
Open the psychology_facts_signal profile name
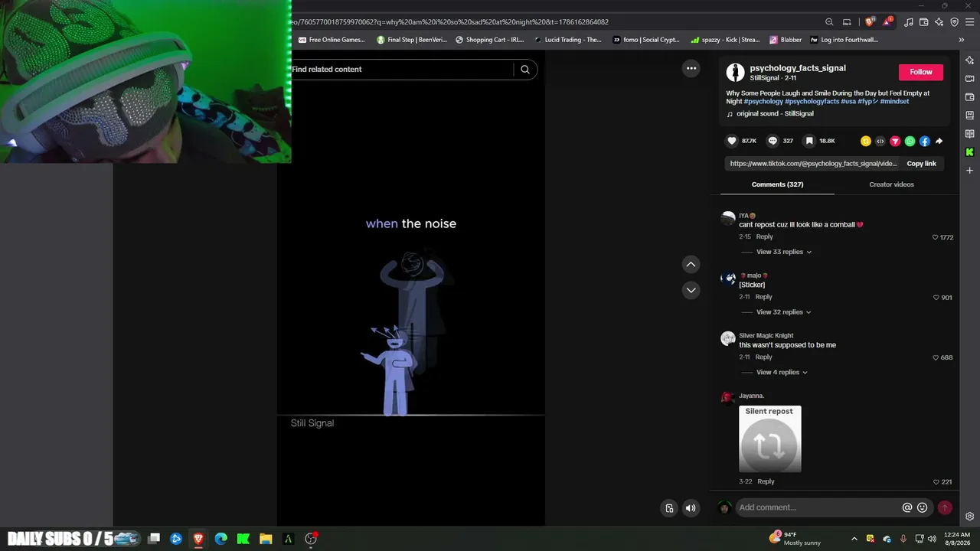pyautogui.click(x=798, y=68)
